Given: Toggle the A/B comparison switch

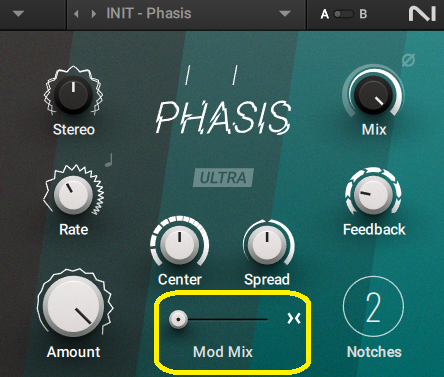Looking at the screenshot, I should point(343,14).
